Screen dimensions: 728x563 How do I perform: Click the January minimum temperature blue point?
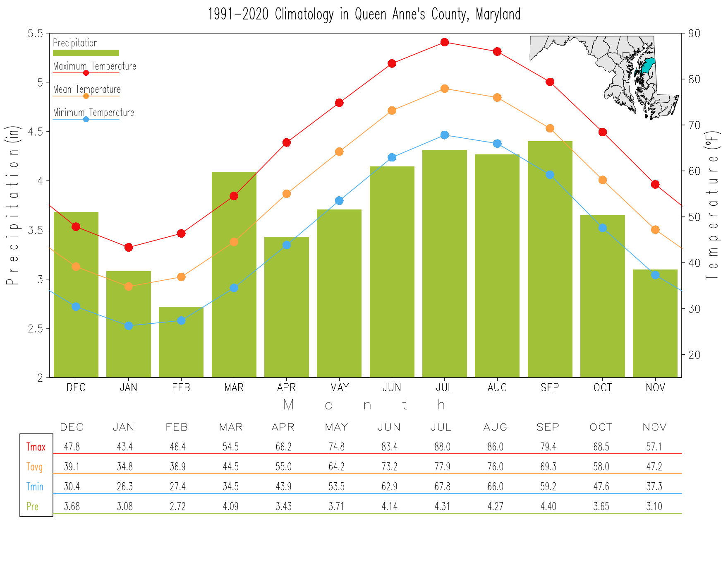point(129,326)
